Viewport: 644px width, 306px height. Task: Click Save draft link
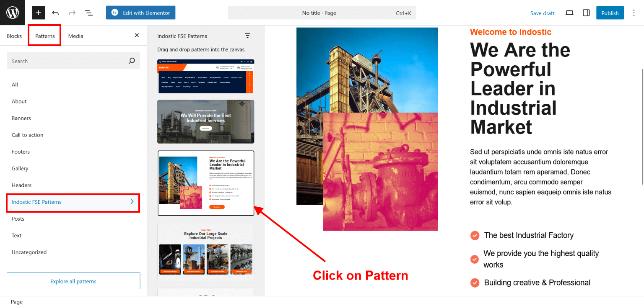click(542, 13)
